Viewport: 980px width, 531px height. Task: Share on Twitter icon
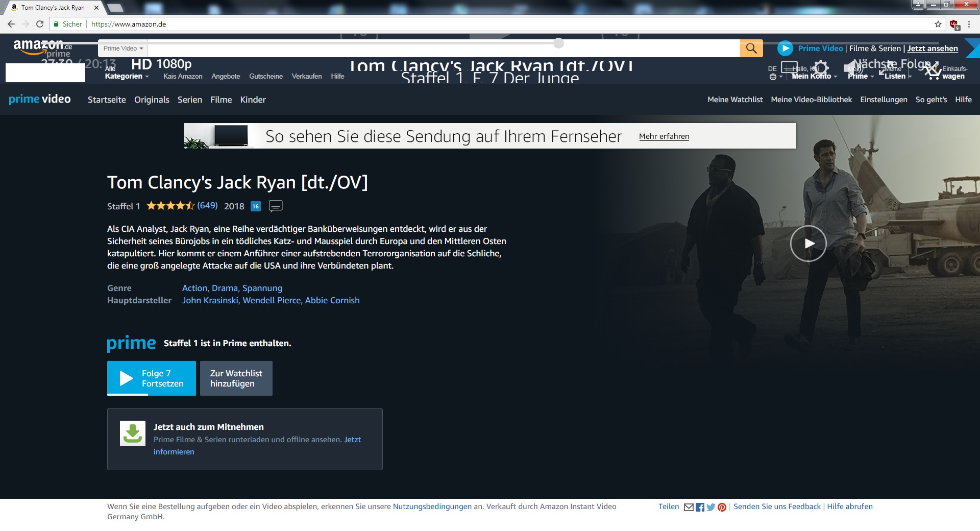[710, 507]
